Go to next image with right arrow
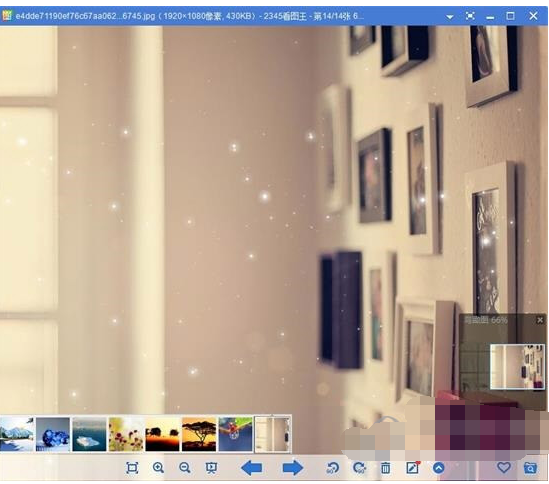The width and height of the screenshot is (549, 484). 293,468
